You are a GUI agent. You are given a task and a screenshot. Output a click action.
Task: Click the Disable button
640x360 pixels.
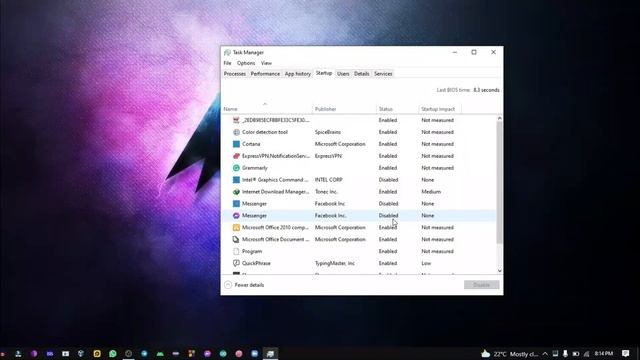point(482,285)
